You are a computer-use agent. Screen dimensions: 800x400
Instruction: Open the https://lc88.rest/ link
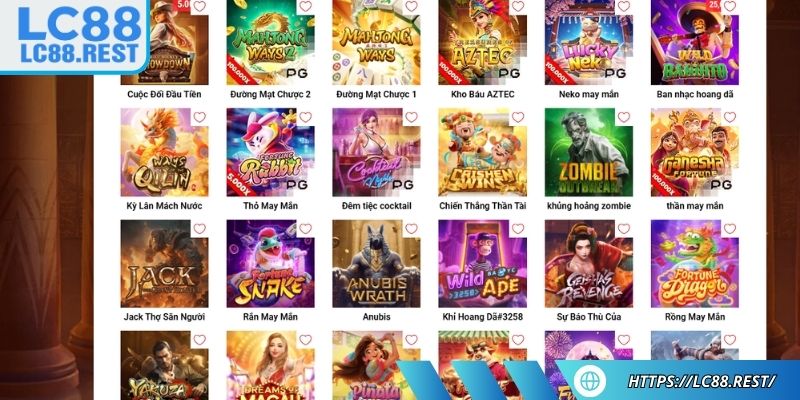click(x=702, y=381)
